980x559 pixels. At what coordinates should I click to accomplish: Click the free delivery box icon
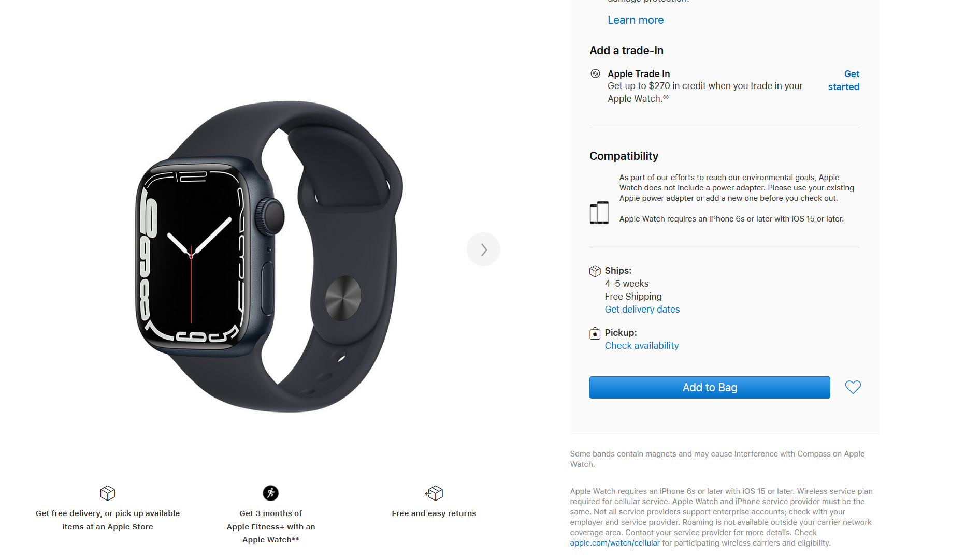108,493
